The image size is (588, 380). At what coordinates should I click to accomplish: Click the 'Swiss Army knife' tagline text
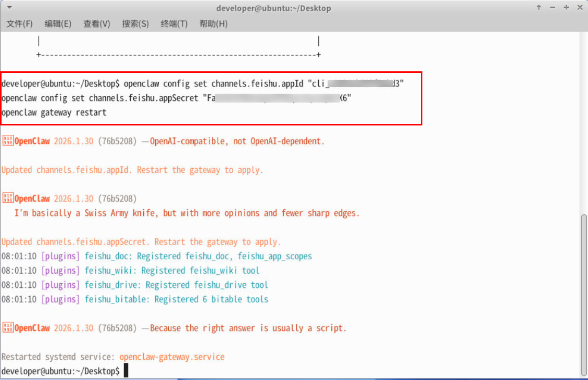click(x=187, y=213)
